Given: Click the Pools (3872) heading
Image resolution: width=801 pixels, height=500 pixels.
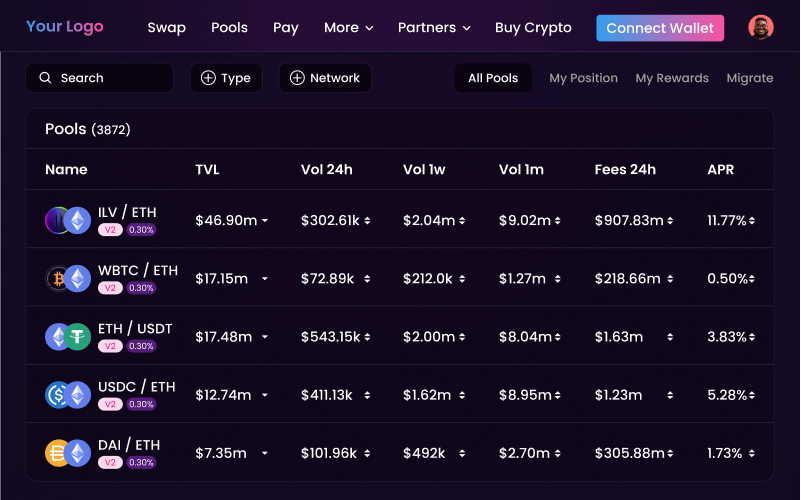Looking at the screenshot, I should click(x=88, y=129).
